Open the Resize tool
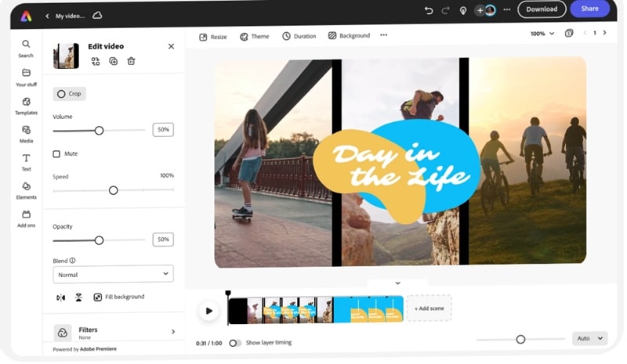627x364 pixels. tap(212, 37)
